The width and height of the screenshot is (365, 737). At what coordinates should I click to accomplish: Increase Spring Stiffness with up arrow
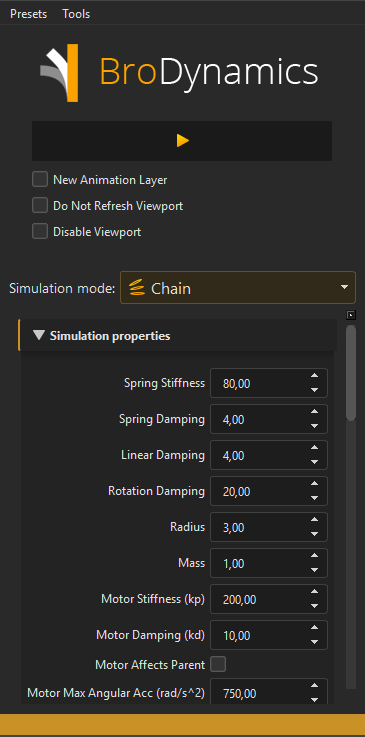(x=315, y=376)
